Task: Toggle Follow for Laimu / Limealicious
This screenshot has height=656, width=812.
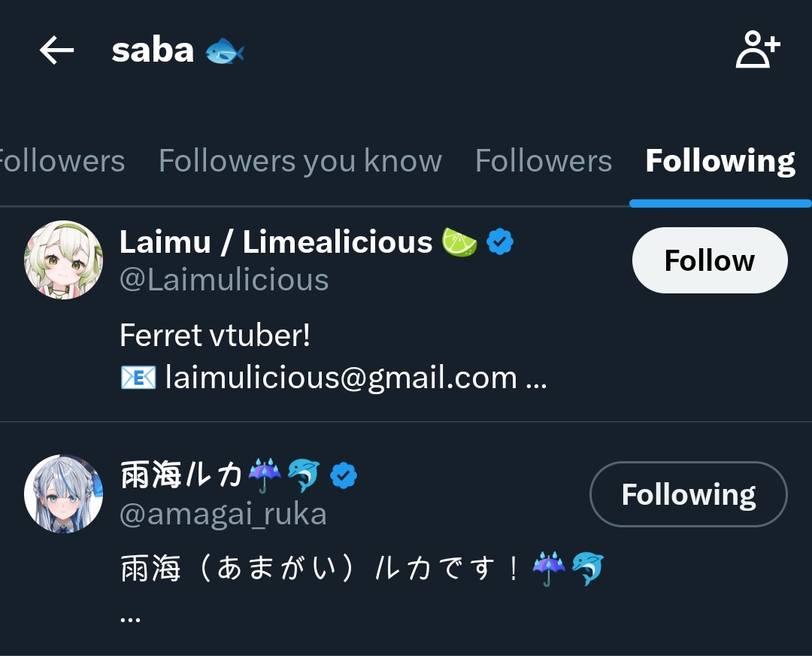Action: (709, 260)
